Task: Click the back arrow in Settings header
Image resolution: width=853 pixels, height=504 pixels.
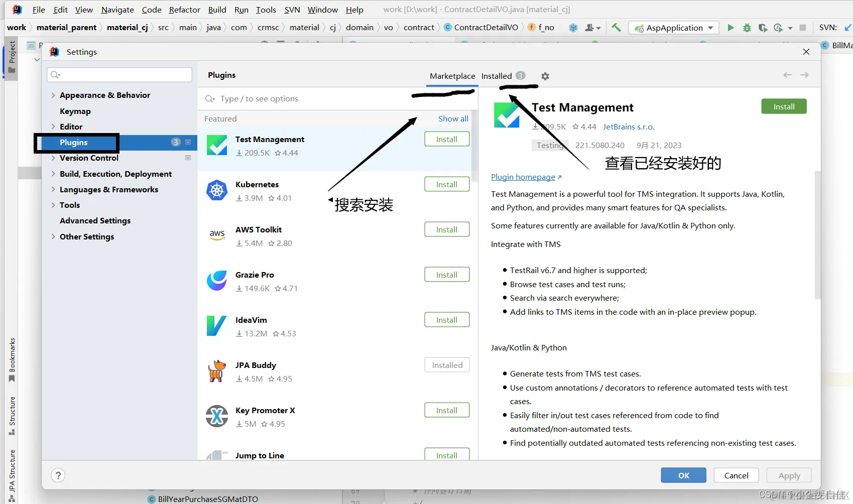Action: (x=787, y=75)
